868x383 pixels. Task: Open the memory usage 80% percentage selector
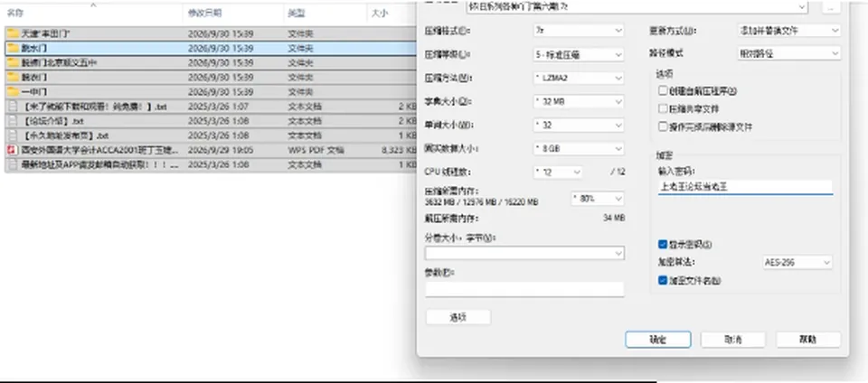click(x=598, y=198)
